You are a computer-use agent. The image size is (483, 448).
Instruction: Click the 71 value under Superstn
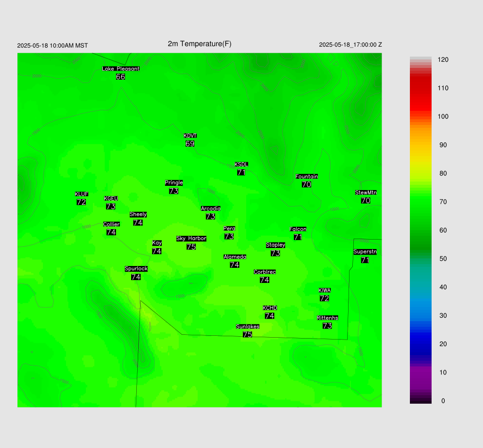[365, 260]
